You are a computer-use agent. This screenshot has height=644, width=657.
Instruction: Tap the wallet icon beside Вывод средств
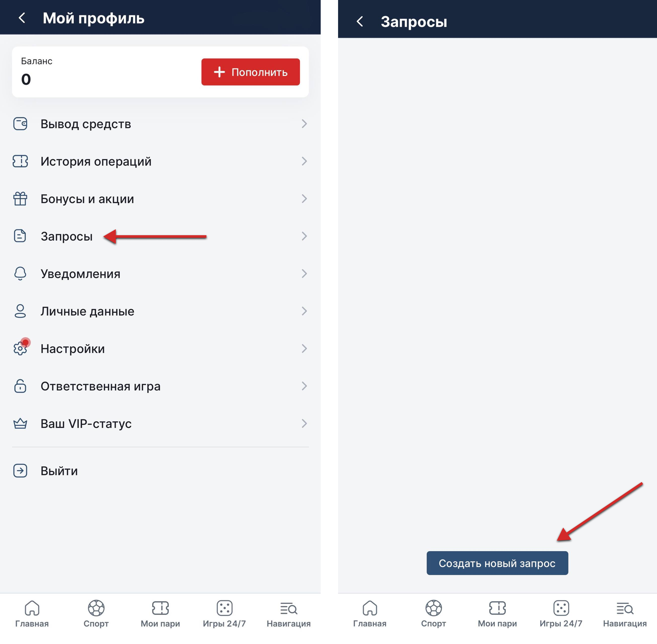pos(20,124)
